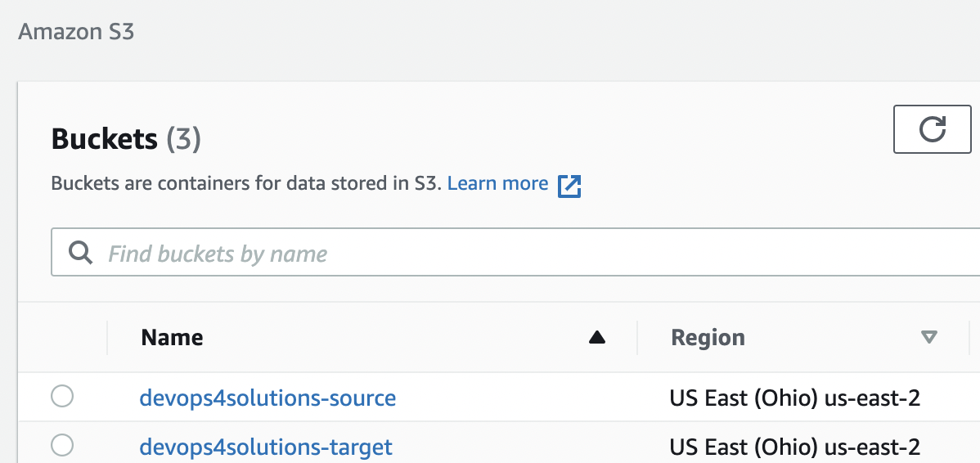Sort by the Region column header
The height and width of the screenshot is (463, 980).
coord(708,338)
